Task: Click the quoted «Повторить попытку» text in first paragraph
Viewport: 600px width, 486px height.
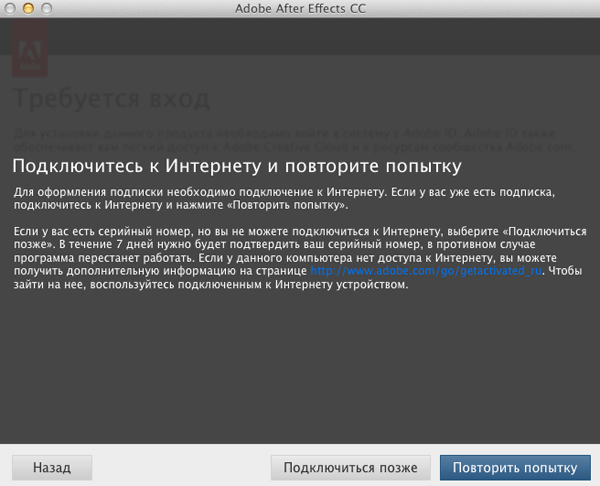Action: tap(288, 204)
